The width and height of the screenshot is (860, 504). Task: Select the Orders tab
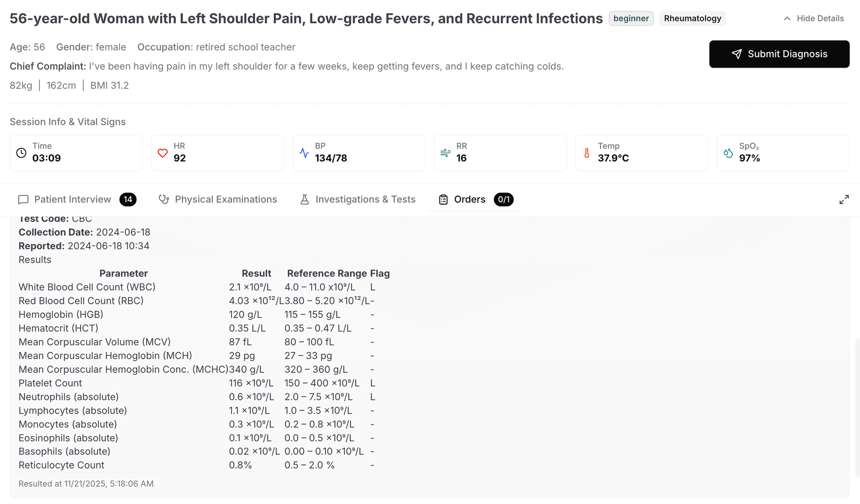click(x=469, y=200)
